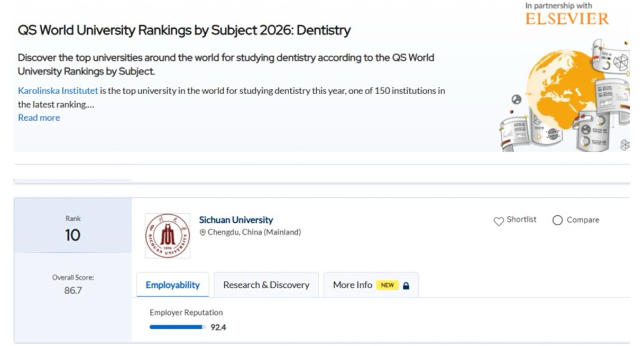The image size is (644, 346).
Task: Toggle the Compare circle for Sichuan University
Action: pyautogui.click(x=557, y=221)
